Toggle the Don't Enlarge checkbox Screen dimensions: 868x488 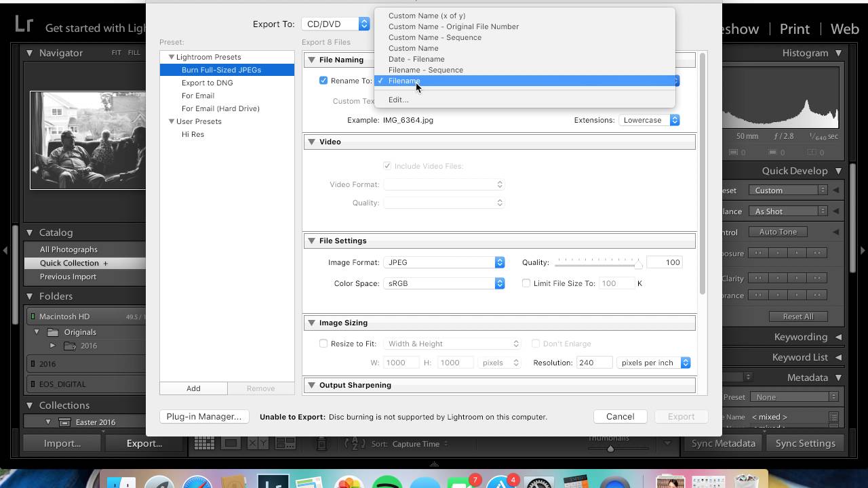pyautogui.click(x=536, y=344)
